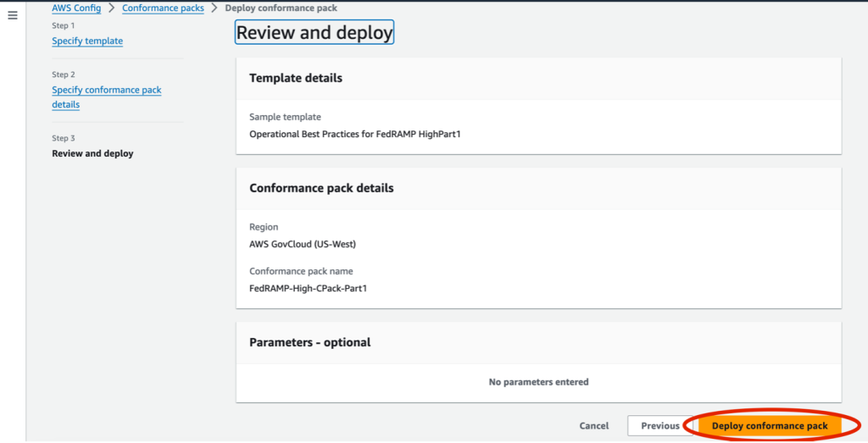Click Parameters - optional section header

tap(310, 342)
